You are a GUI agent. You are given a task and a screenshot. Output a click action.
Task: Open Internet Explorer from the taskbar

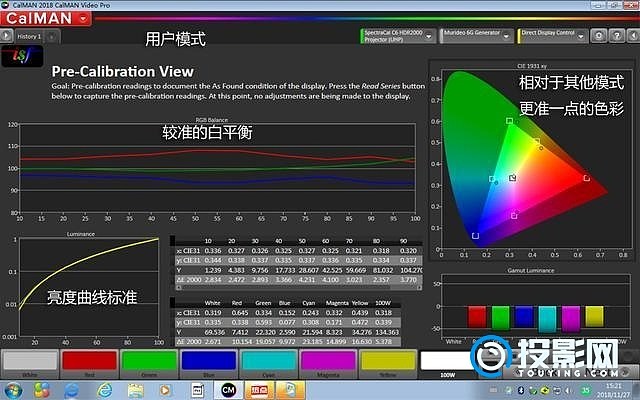(72, 390)
